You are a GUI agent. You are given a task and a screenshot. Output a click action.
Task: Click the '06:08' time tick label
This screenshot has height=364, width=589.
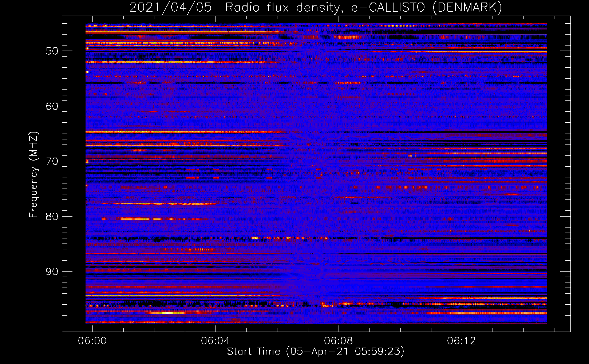(339, 341)
